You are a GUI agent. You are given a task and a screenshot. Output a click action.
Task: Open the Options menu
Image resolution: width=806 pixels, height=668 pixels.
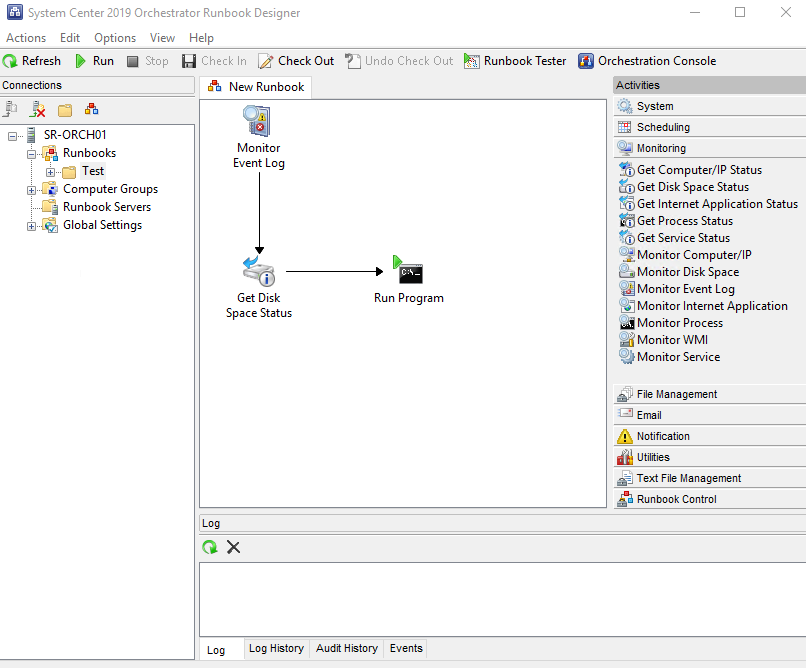tap(115, 38)
